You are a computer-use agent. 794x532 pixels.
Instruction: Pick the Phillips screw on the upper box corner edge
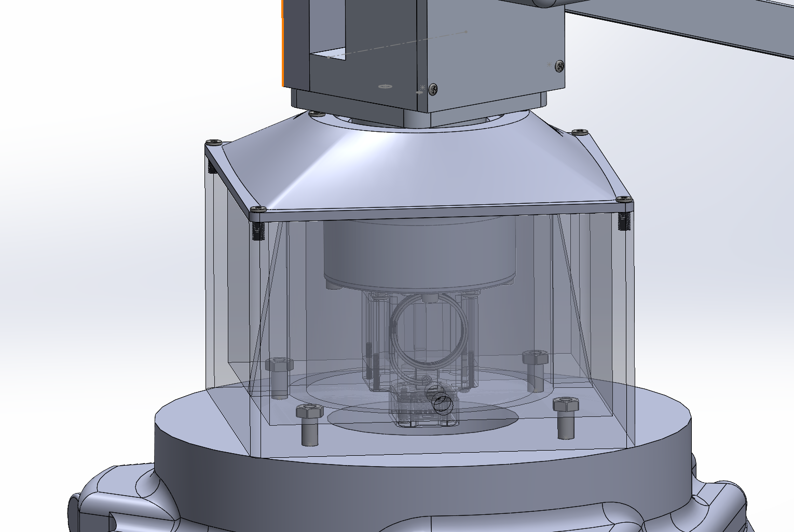pyautogui.click(x=433, y=89)
